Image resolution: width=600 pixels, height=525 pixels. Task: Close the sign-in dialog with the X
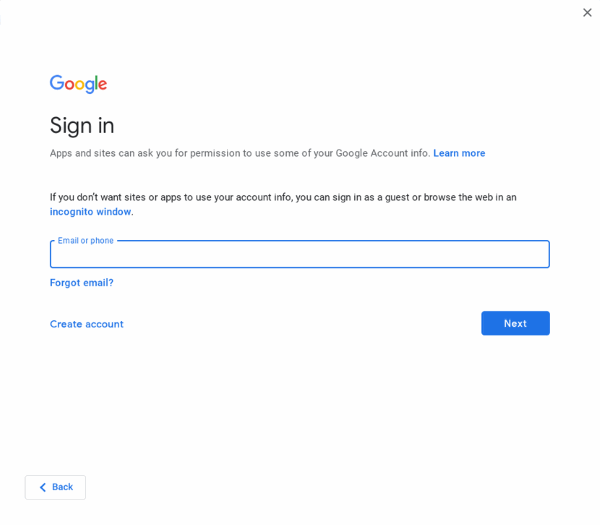click(x=587, y=13)
